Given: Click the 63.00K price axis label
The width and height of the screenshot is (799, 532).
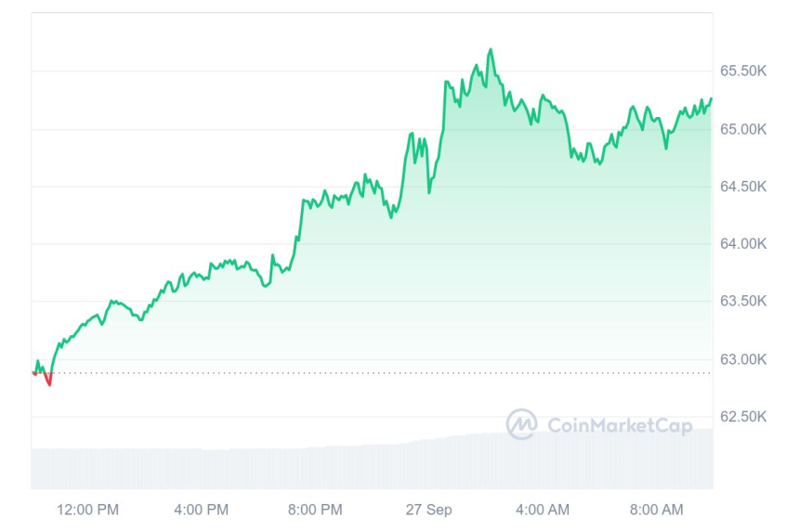Looking at the screenshot, I should [743, 359].
